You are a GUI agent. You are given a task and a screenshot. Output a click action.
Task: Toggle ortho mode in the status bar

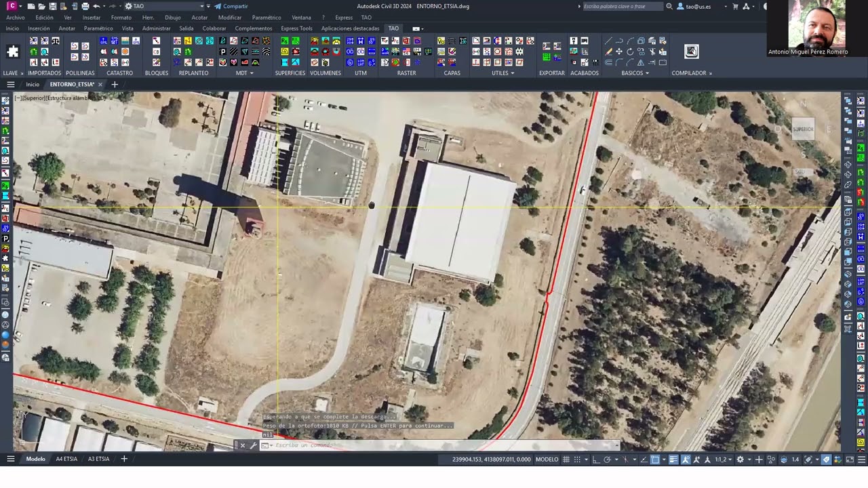coord(596,460)
